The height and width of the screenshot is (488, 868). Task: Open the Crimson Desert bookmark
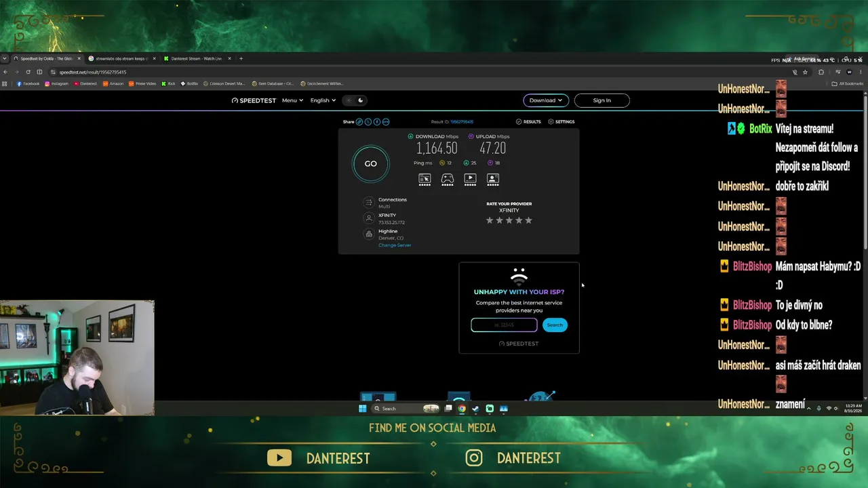[x=224, y=84]
